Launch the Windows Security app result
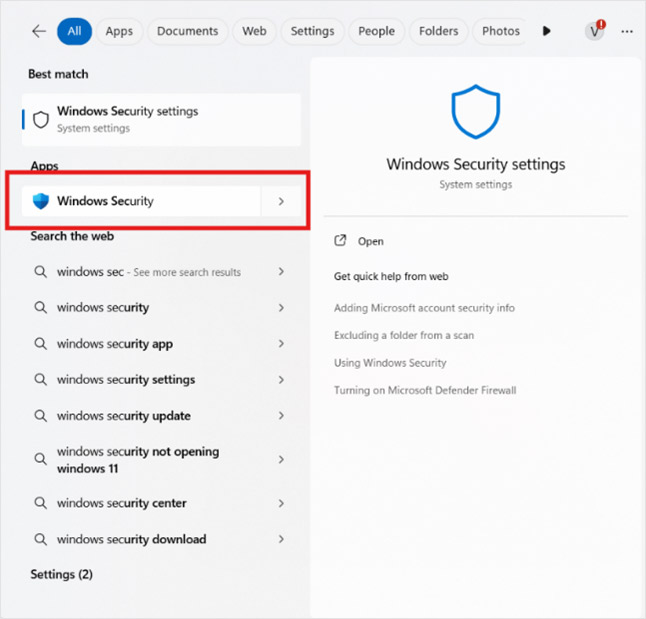This screenshot has width=646, height=619. coord(141,201)
